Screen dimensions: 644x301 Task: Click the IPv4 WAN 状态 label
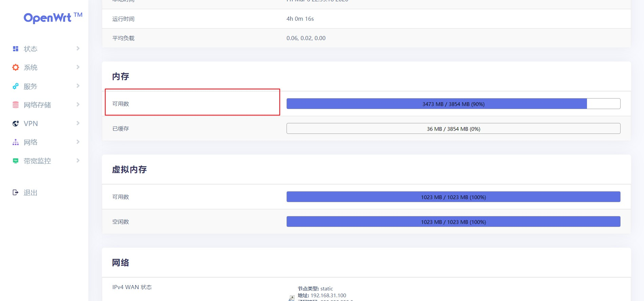coord(132,287)
